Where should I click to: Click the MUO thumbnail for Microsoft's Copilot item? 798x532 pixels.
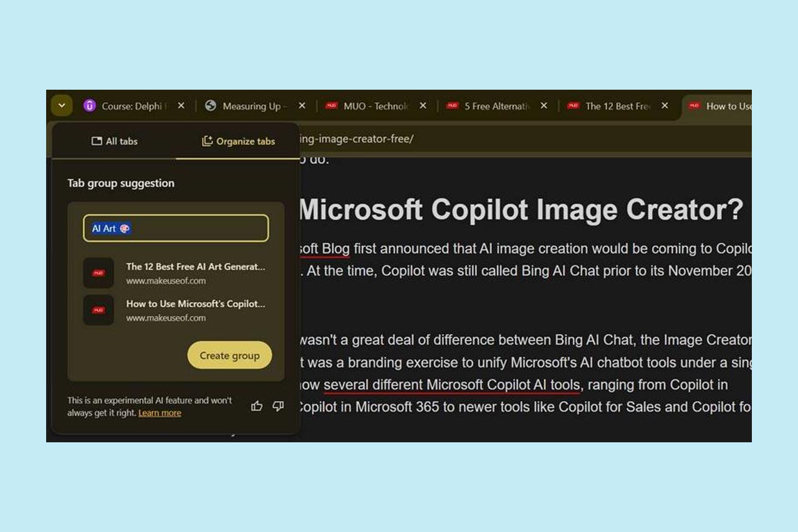tap(99, 310)
